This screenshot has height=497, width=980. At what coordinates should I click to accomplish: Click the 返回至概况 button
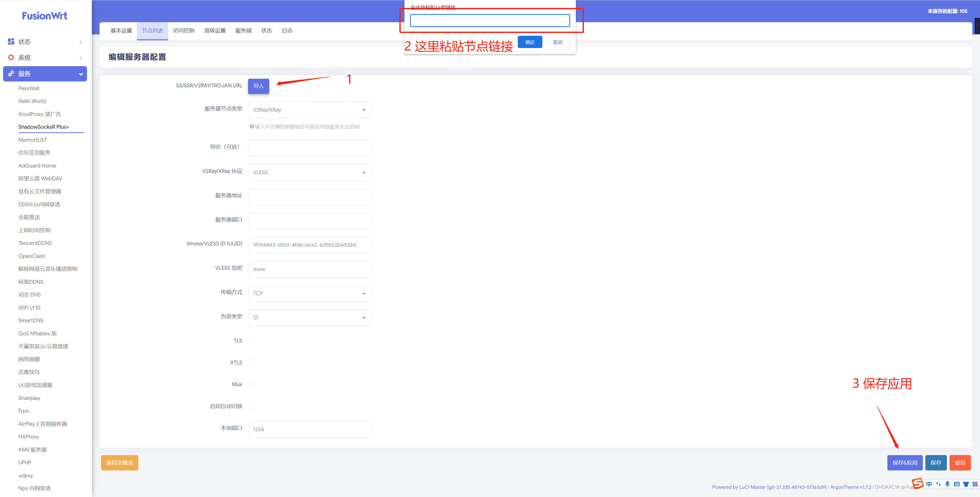119,463
